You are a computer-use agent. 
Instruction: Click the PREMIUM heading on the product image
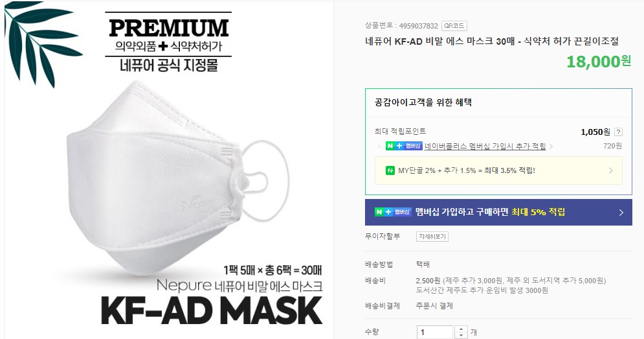point(169,28)
